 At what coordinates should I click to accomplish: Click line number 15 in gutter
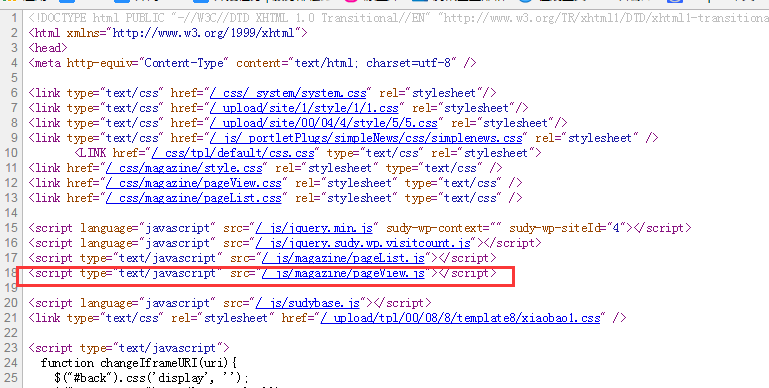10,228
